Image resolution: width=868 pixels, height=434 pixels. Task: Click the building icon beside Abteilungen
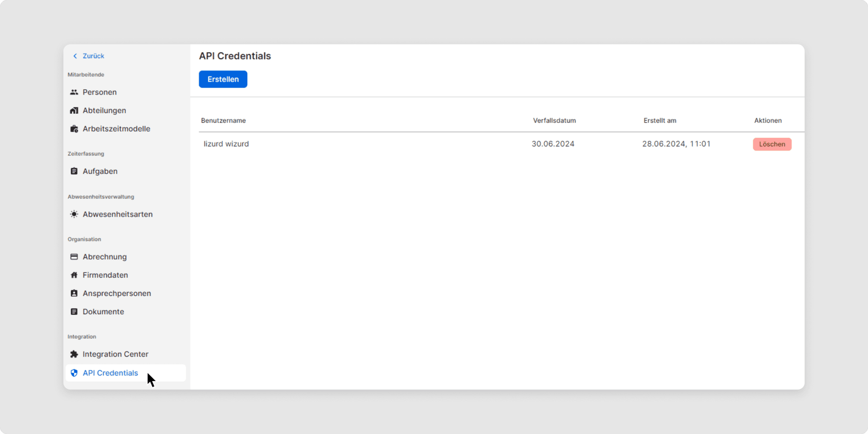click(74, 111)
